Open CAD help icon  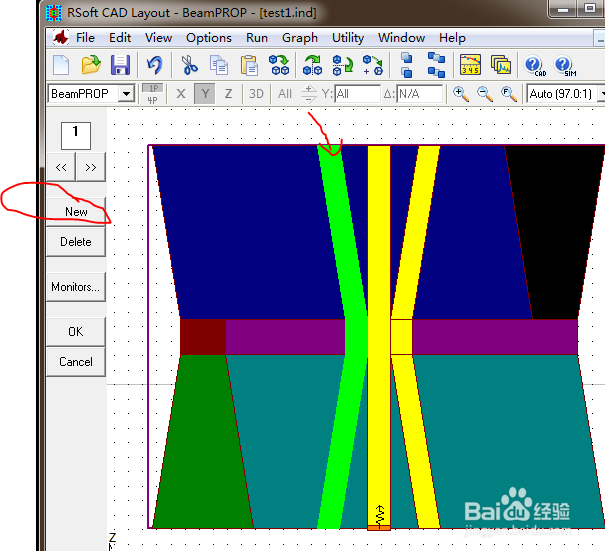pyautogui.click(x=535, y=66)
